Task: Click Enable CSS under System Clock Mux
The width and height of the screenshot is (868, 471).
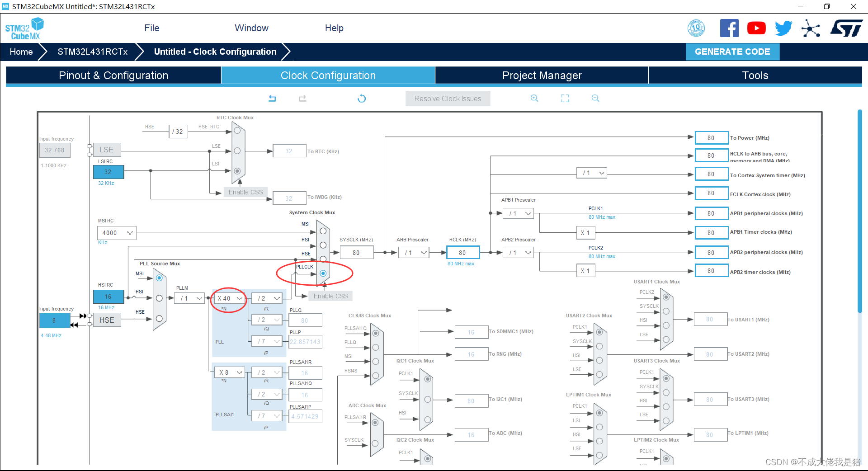Action: pyautogui.click(x=330, y=296)
